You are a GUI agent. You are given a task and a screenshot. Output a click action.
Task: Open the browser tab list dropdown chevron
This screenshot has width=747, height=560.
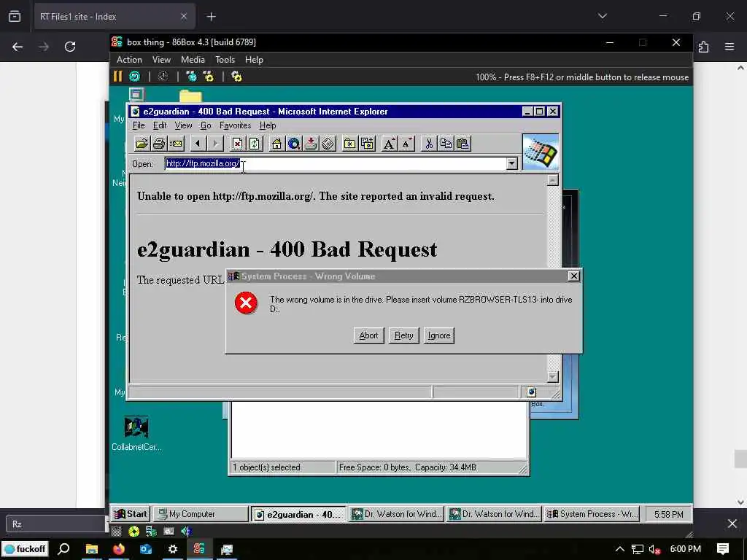(x=602, y=16)
